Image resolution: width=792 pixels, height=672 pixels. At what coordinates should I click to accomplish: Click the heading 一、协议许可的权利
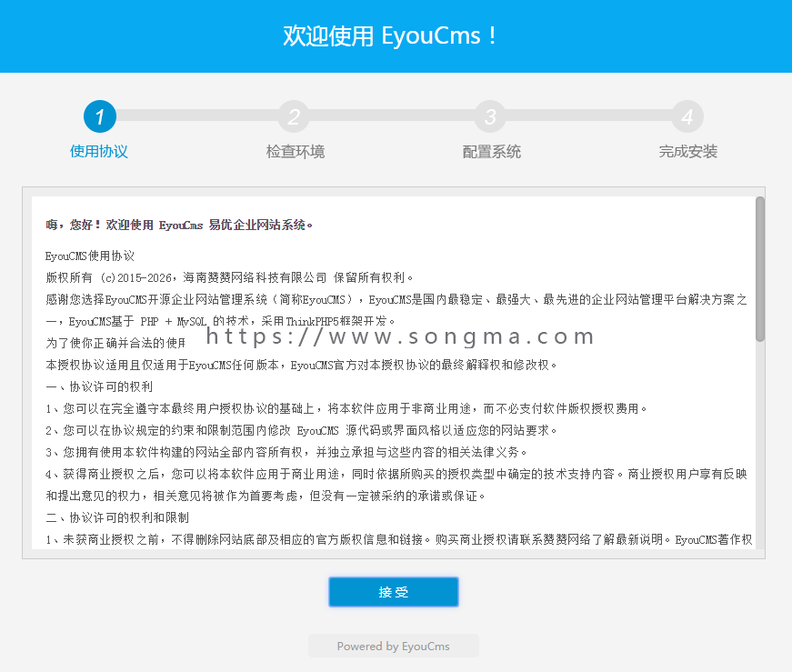99,387
